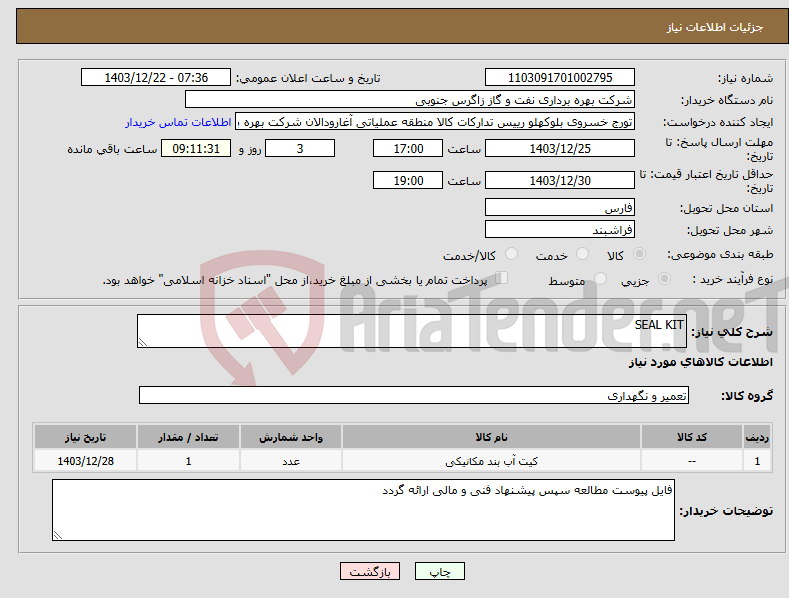Click the remaining days field showing 3
The image size is (789, 598).
300,148
